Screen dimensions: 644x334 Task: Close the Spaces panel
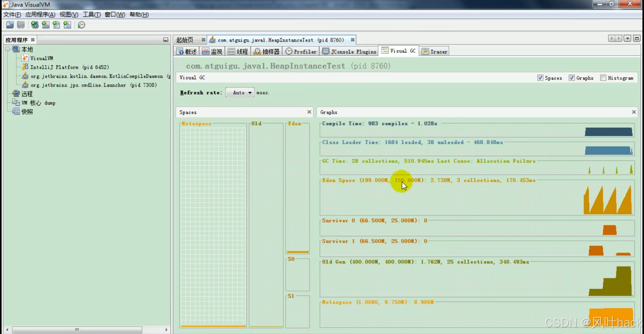click(309, 112)
